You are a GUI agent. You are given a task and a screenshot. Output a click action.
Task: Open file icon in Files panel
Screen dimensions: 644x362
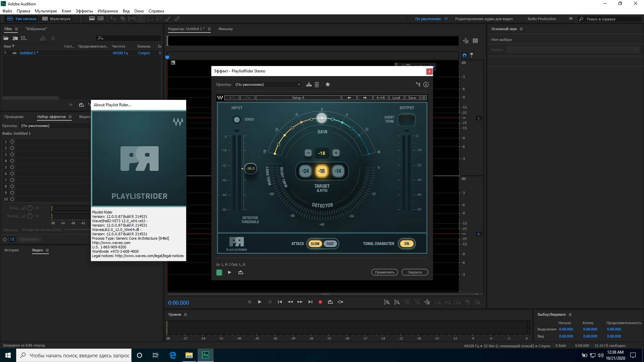[x=6, y=38]
